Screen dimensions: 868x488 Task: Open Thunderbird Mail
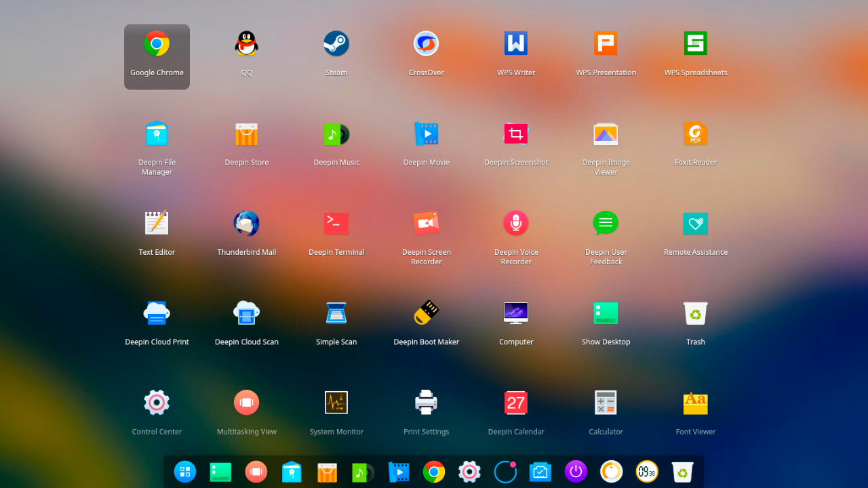246,223
